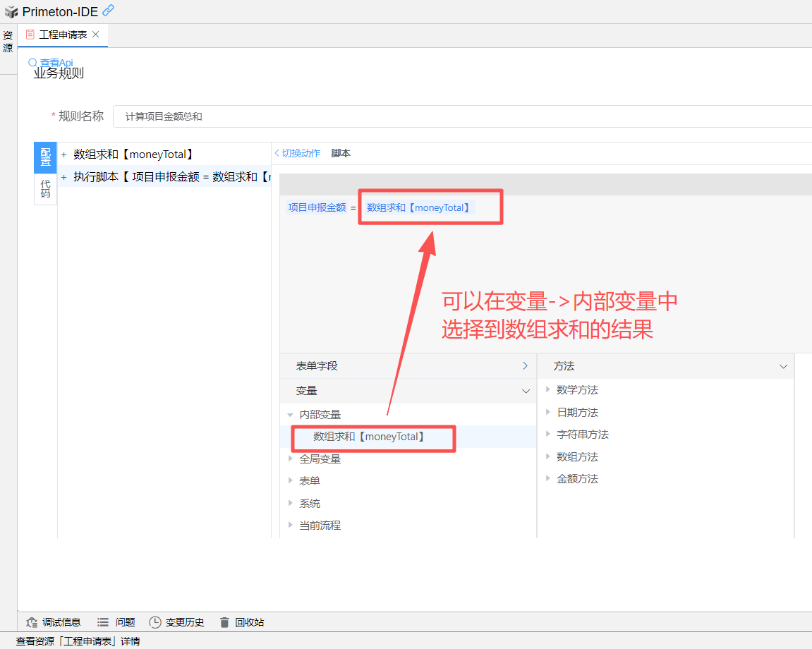Switch to the 代码 code tab
Screen dimensions: 812x649
[x=45, y=188]
